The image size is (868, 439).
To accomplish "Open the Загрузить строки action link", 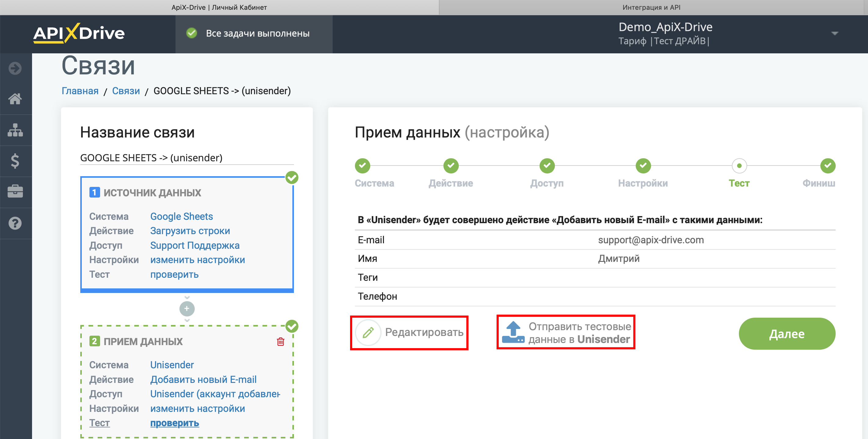I will pos(190,230).
